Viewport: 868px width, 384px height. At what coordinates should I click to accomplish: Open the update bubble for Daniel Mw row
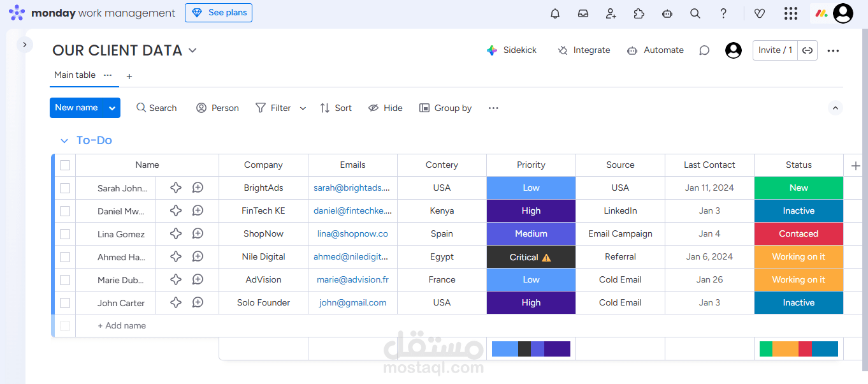tap(198, 210)
